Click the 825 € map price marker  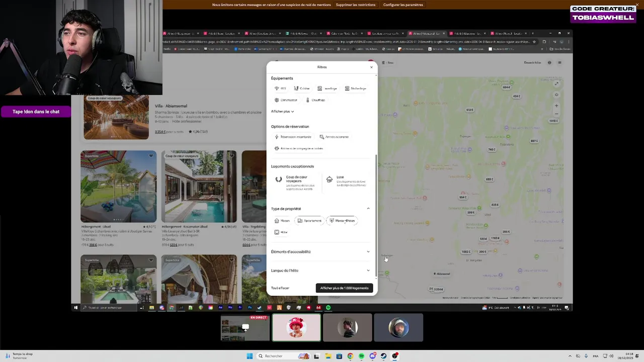point(495,205)
